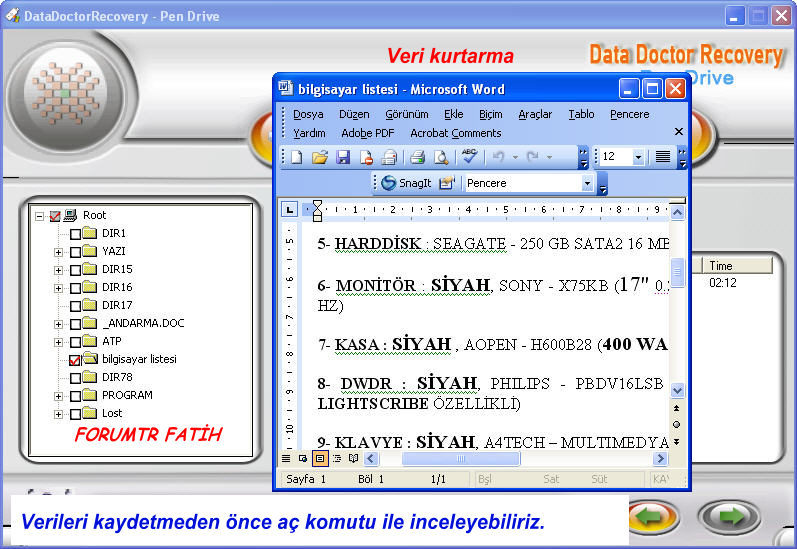
Task: Click the justify alignment icon in Word
Action: [662, 157]
